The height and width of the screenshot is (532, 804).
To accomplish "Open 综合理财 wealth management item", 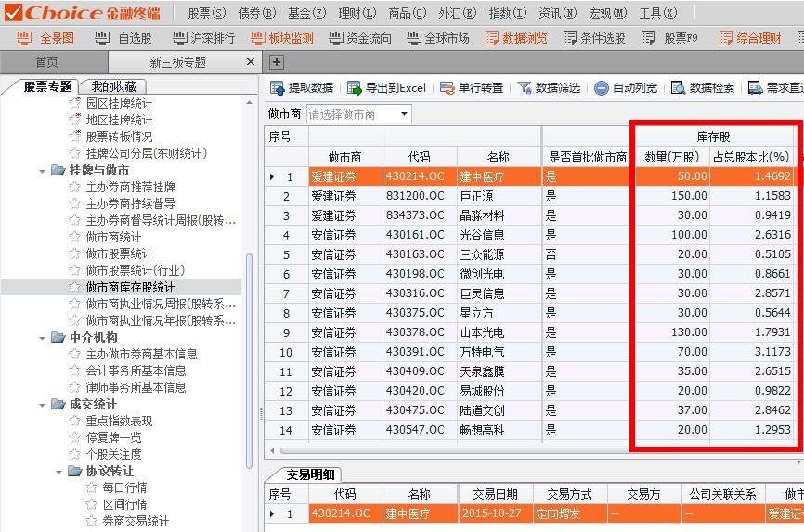I will (750, 38).
